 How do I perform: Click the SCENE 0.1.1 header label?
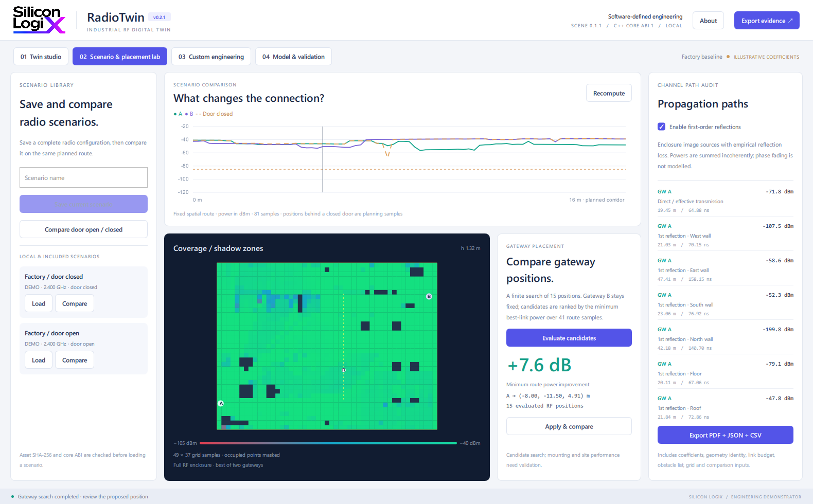[586, 26]
